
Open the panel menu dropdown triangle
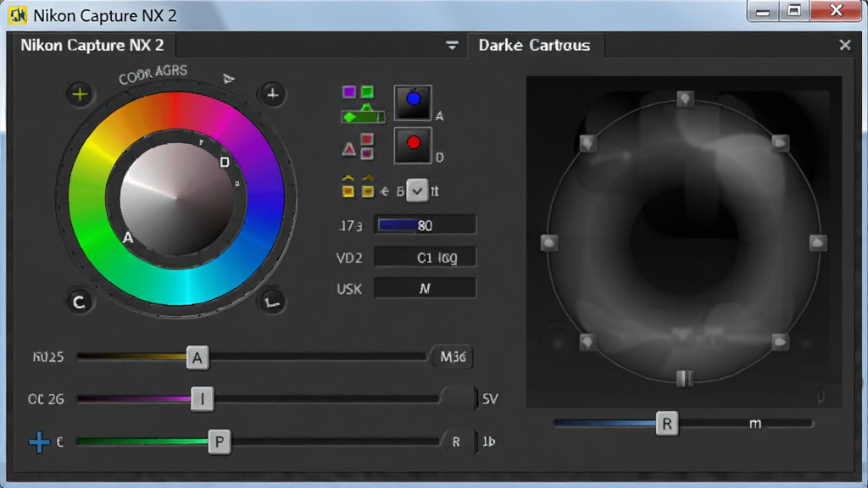point(452,46)
